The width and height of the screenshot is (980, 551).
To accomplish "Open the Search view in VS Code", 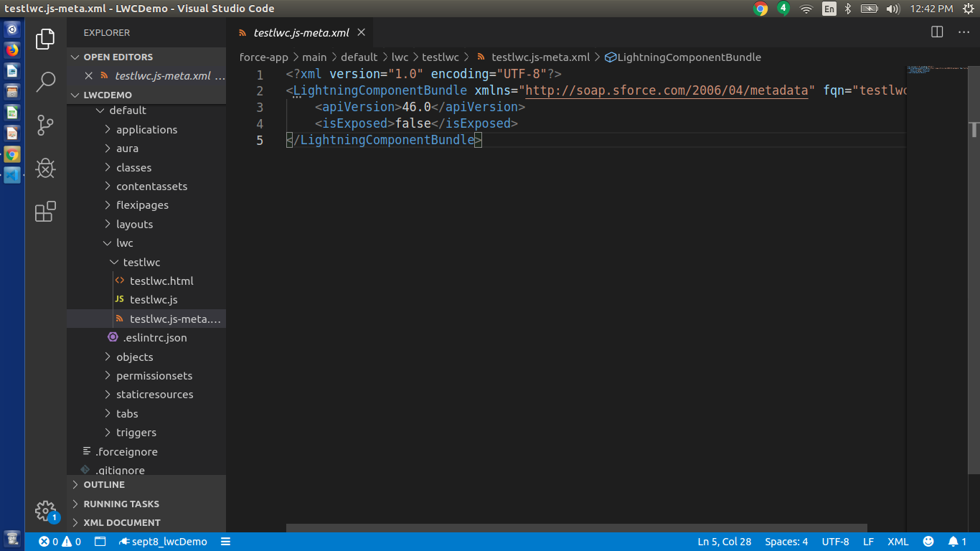I will 44,82.
